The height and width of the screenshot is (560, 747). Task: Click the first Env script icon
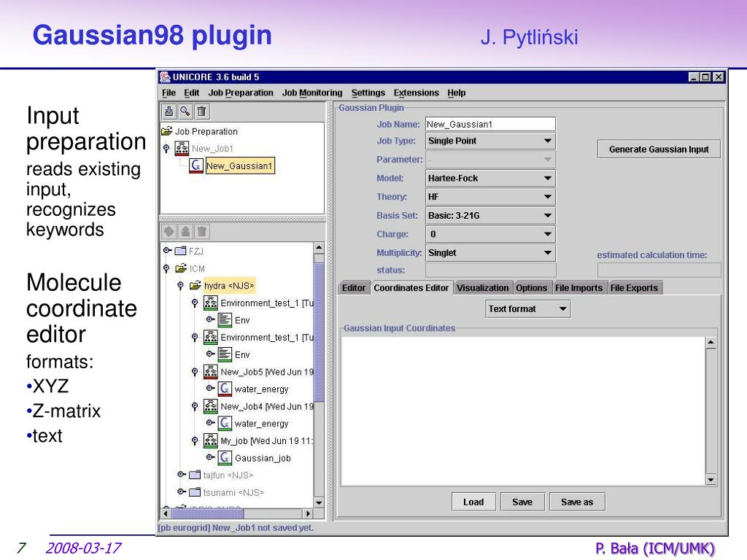tap(225, 320)
